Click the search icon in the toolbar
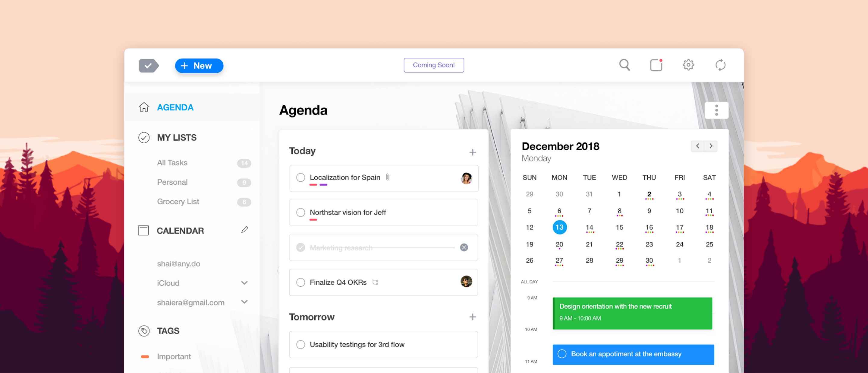The image size is (868, 373). point(624,65)
